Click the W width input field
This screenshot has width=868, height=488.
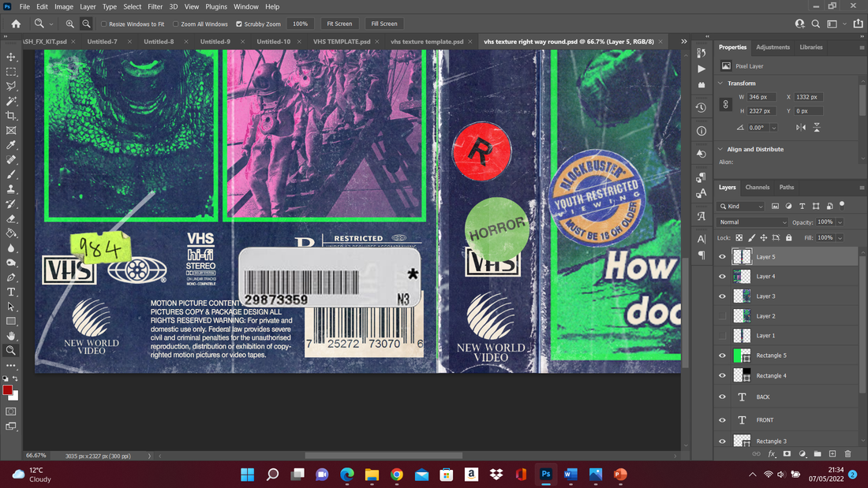tap(761, 97)
